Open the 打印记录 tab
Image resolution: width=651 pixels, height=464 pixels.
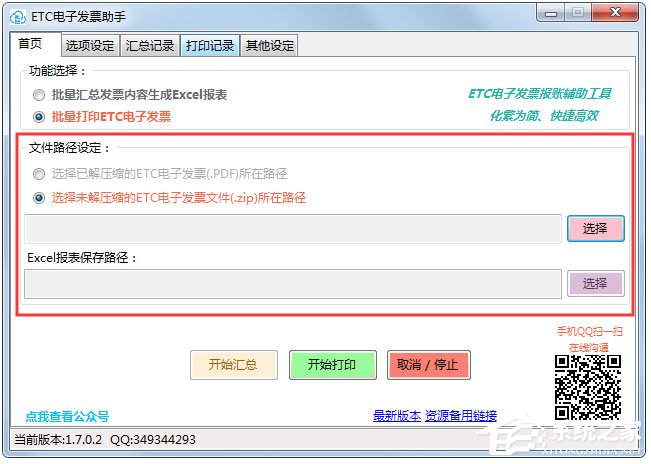click(x=210, y=45)
